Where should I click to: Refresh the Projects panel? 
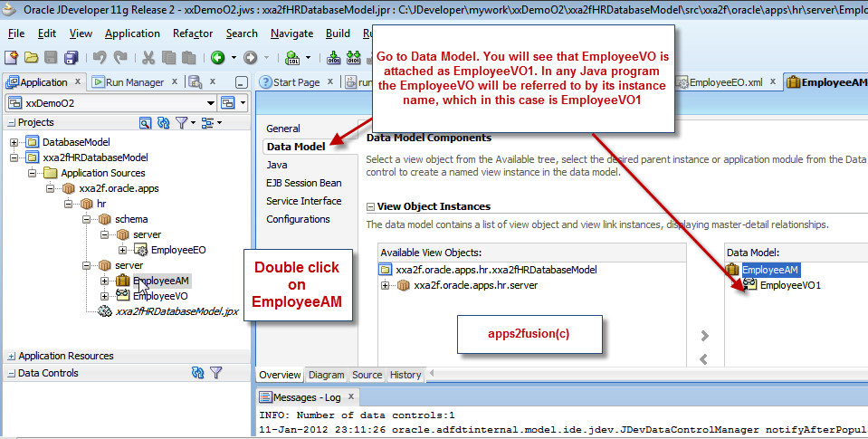(163, 123)
